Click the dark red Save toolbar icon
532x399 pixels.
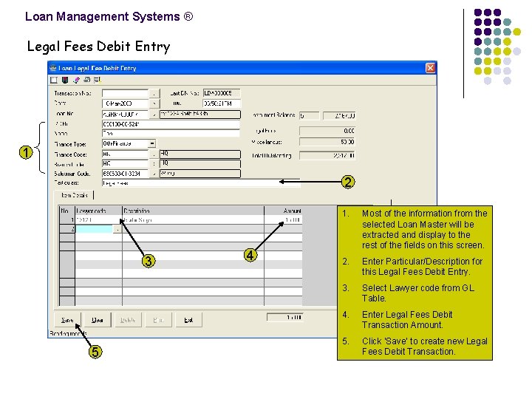coord(65,80)
